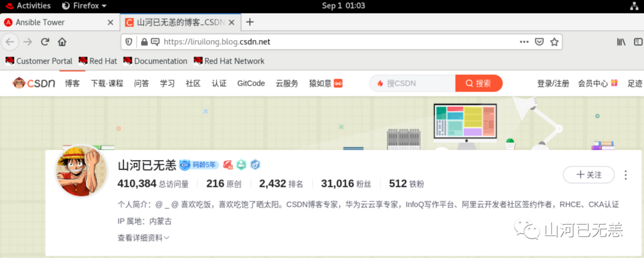The height and width of the screenshot is (258, 644).
Task: Open the 博客 nav item
Action: click(72, 84)
